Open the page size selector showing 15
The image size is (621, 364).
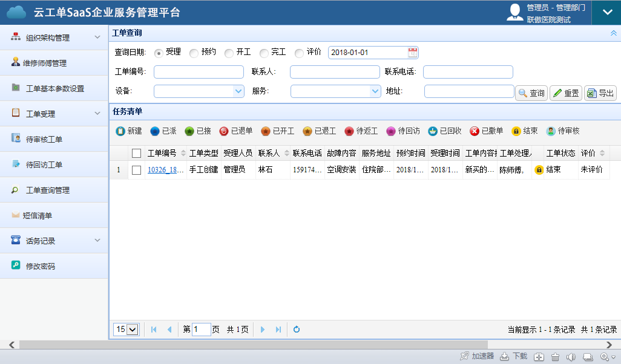(x=126, y=330)
